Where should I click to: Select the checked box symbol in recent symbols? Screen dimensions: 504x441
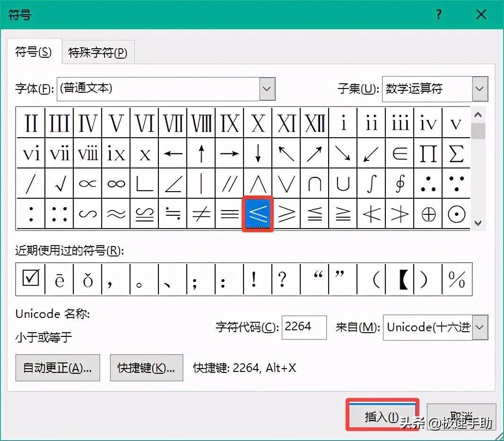click(x=30, y=279)
